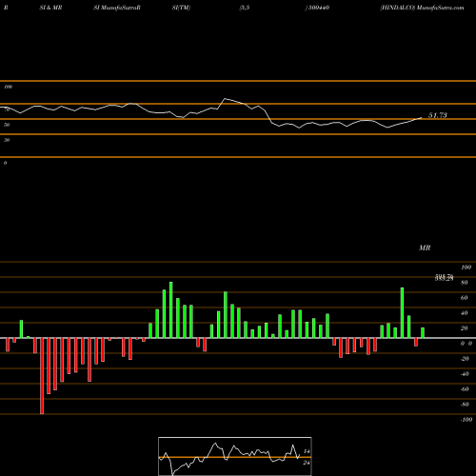The image size is (476, 476).
Task: Click the MR axis label -100
Action: tap(466, 420)
